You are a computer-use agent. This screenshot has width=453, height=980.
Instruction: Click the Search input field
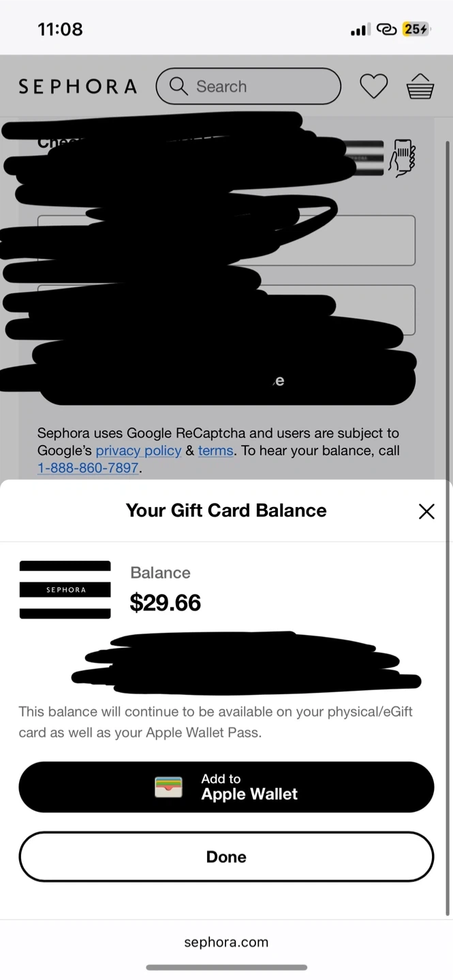coord(259,86)
